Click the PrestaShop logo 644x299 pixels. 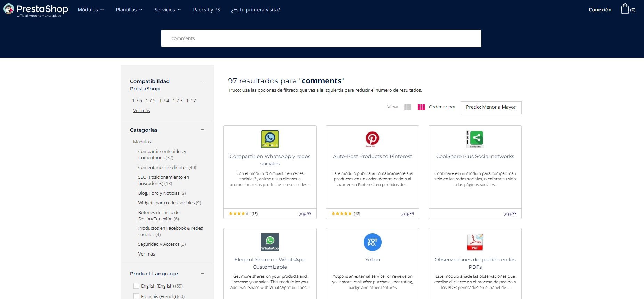click(x=36, y=10)
